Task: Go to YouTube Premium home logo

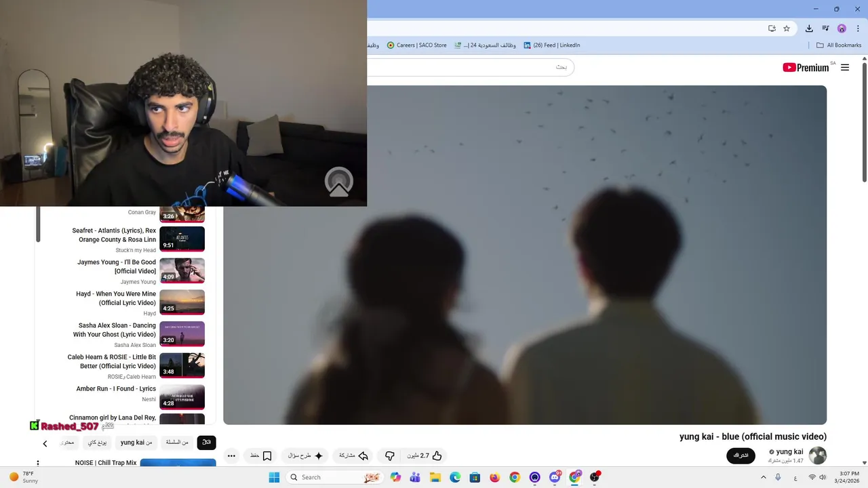Action: pyautogui.click(x=806, y=67)
